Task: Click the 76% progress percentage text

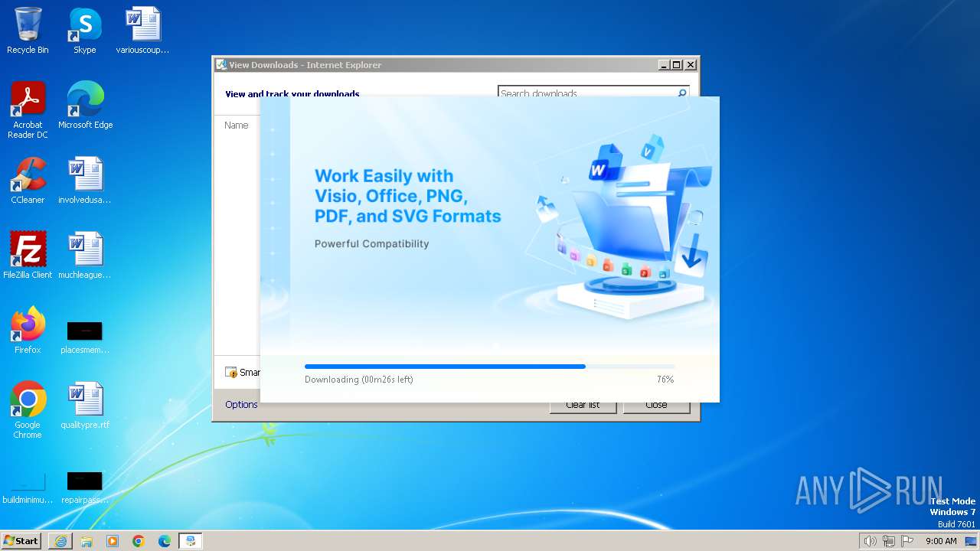Action: click(665, 380)
